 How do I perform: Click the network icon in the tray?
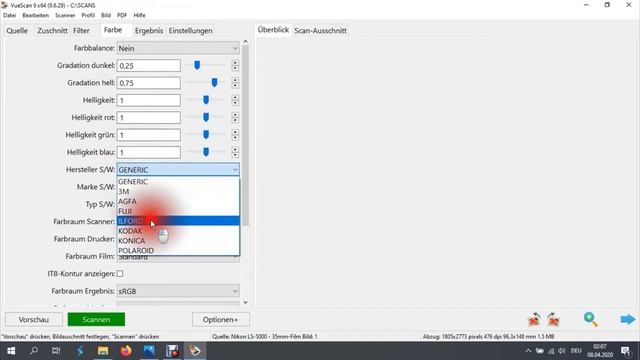(x=551, y=351)
